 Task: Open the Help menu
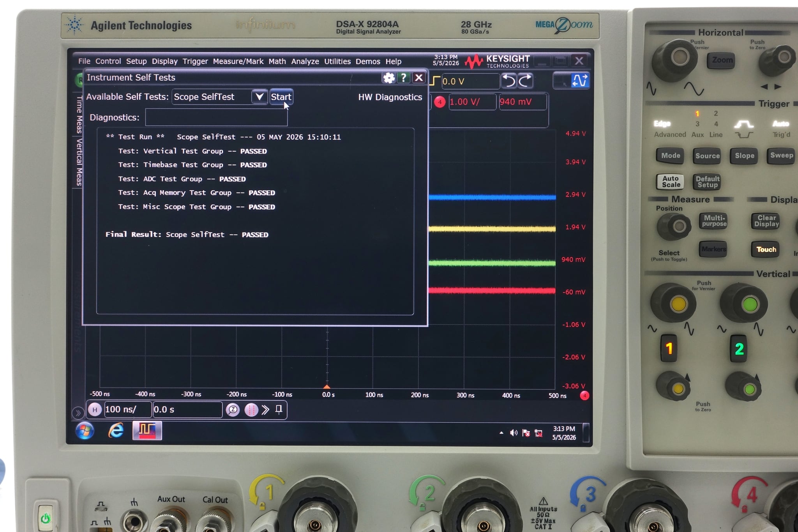click(x=394, y=62)
